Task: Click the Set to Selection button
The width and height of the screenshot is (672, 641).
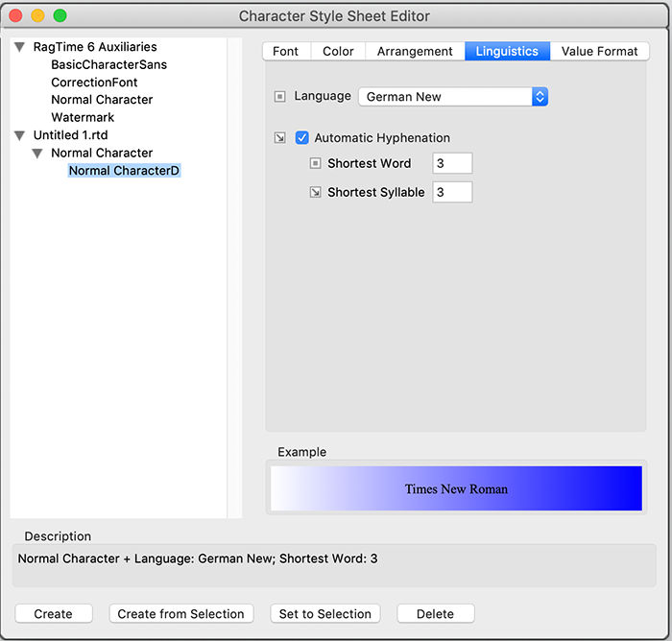Action: (324, 614)
